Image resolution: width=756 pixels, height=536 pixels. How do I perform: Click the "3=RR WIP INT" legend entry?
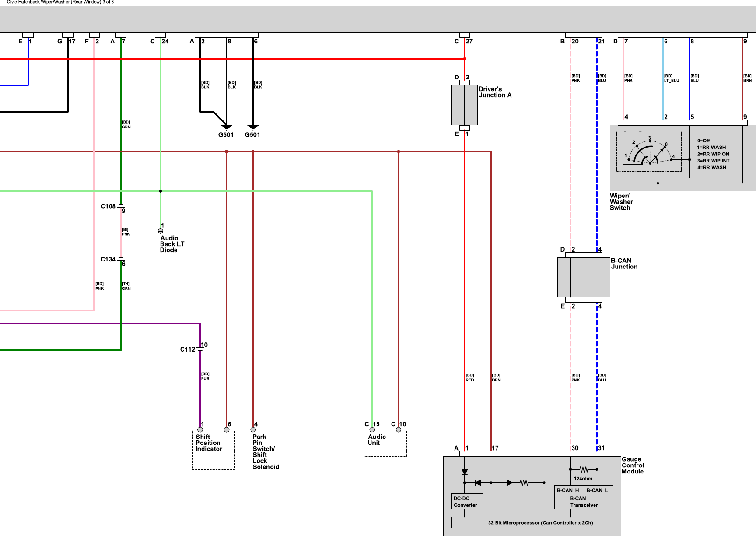(713, 161)
